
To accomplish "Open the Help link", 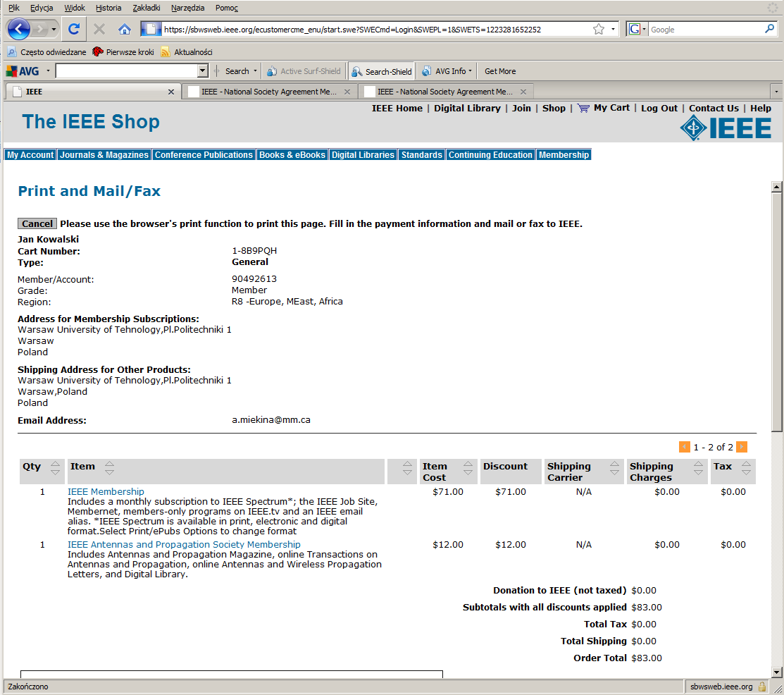I will [x=761, y=108].
